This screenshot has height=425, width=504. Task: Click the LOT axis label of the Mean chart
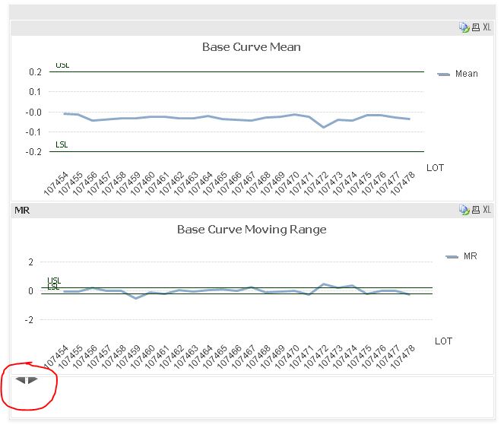436,168
